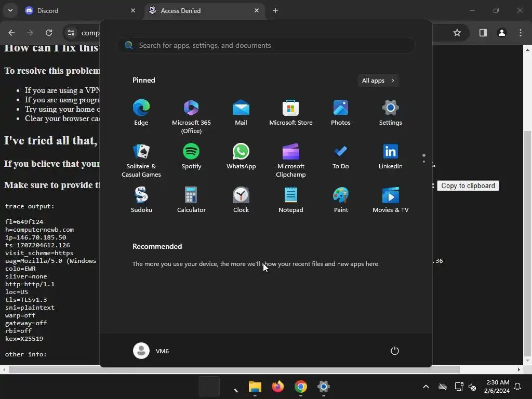The height and width of the screenshot is (399, 532).
Task: Open Paint
Action: 341,201
